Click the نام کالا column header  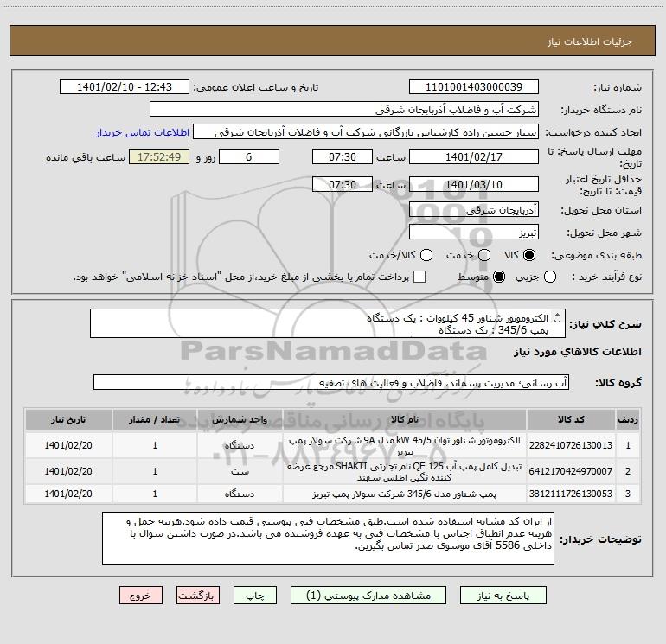pyautogui.click(x=405, y=419)
